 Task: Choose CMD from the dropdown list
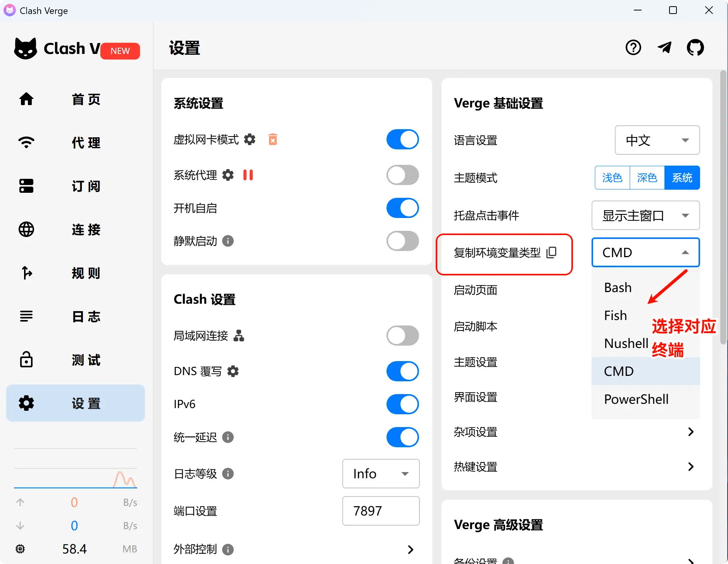pos(646,371)
